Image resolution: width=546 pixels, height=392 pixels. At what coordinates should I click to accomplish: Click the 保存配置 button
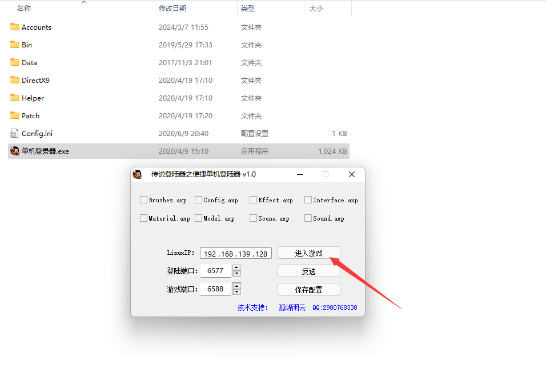coord(308,289)
